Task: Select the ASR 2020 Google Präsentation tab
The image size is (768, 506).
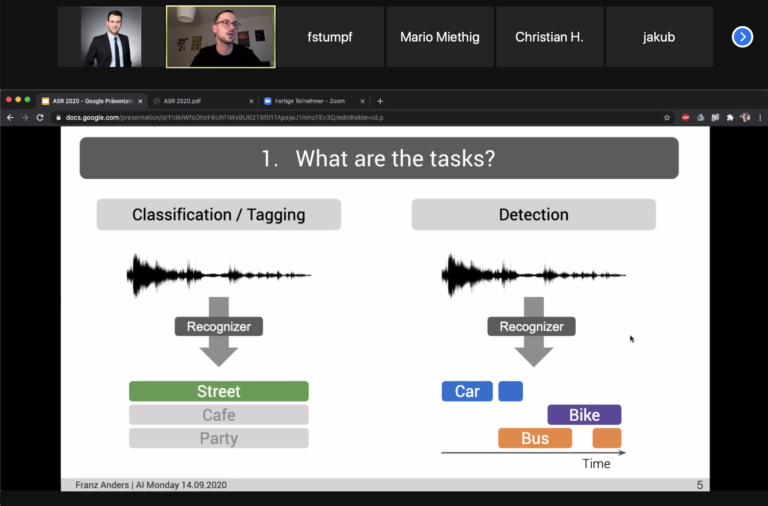Action: (92, 101)
